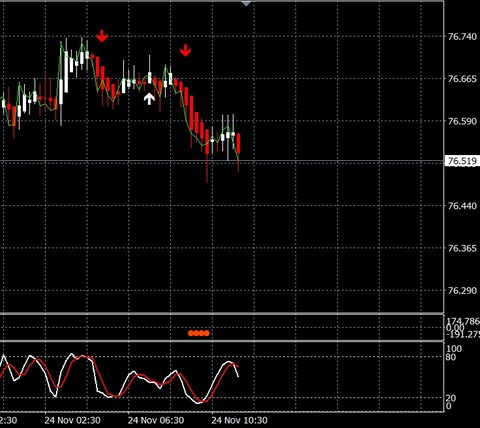Click the chart shift triangle marker at top

point(246,3)
